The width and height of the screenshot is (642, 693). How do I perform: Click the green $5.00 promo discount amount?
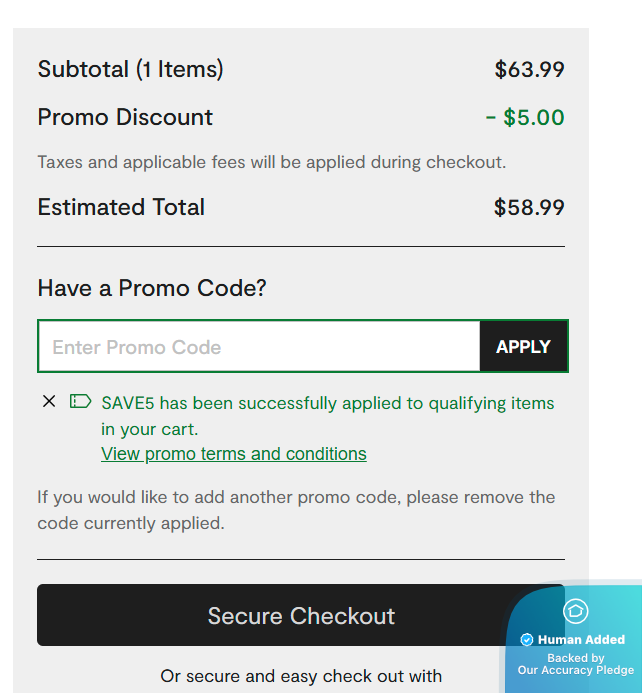click(525, 117)
